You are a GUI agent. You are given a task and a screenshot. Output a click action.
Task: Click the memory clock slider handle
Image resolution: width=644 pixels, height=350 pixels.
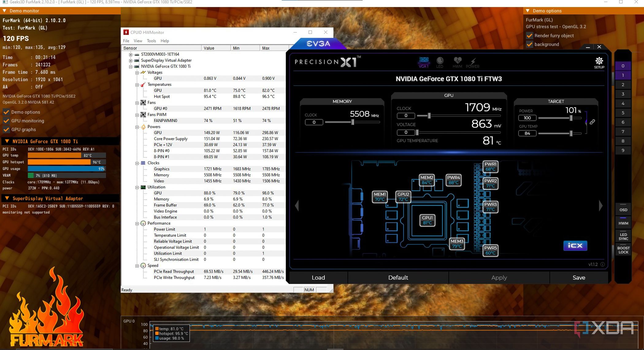coord(353,122)
